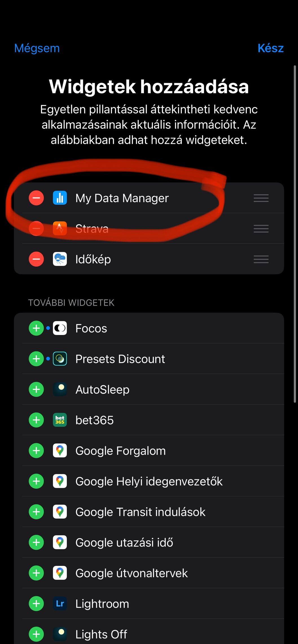Add the Lights Off widget

36,634
